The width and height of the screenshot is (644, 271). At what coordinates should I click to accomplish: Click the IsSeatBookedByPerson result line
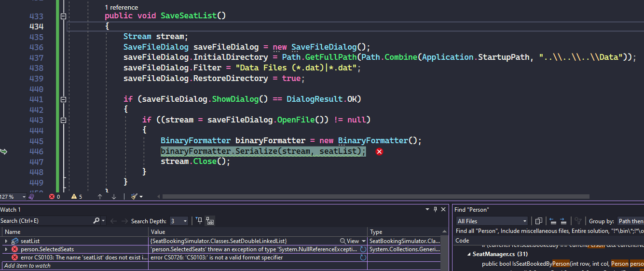562,263
